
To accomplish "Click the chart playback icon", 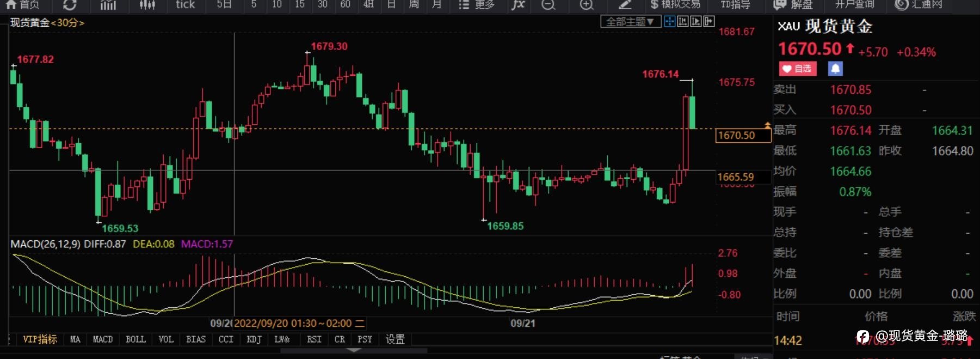I will [695, 22].
